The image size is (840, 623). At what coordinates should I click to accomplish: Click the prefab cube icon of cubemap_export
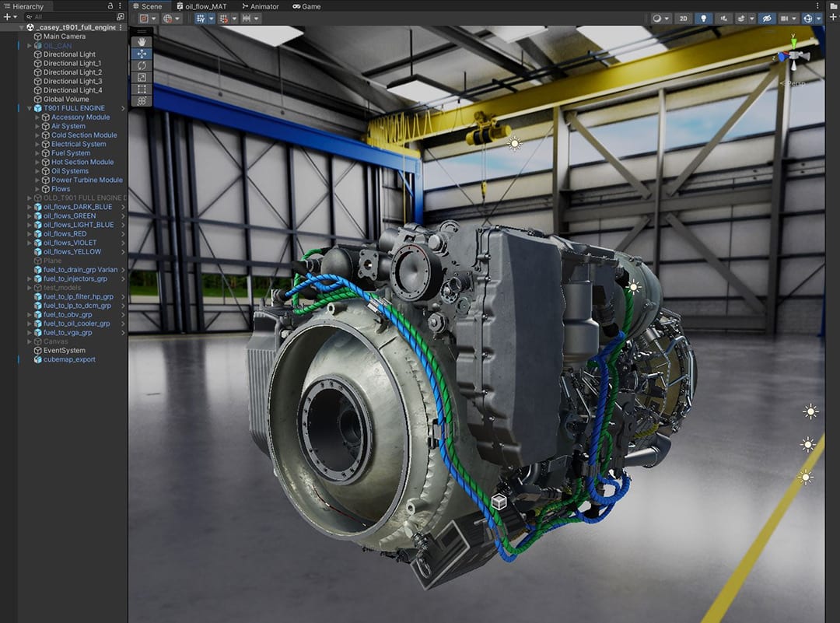(x=37, y=359)
